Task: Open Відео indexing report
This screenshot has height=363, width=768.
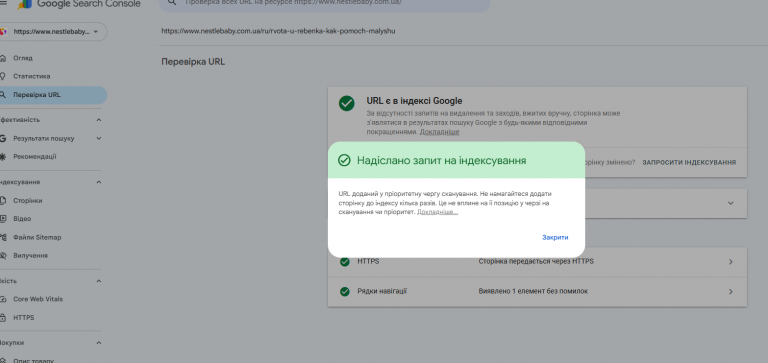Action: [22, 219]
